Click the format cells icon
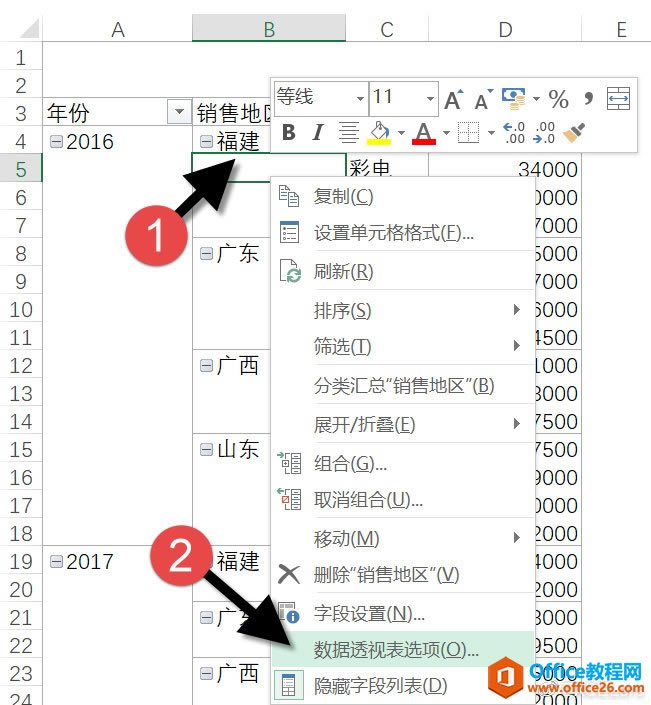Image resolution: width=651 pixels, height=705 pixels. (289, 232)
